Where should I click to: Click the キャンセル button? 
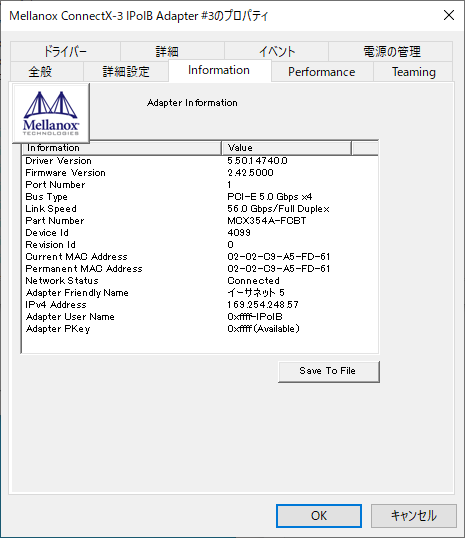(414, 516)
